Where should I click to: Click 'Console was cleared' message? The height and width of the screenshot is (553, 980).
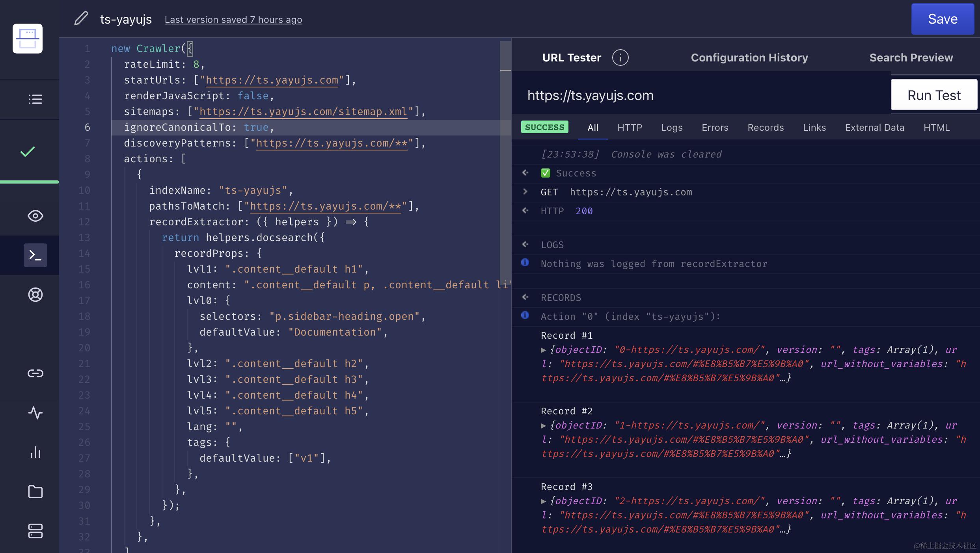click(x=666, y=154)
